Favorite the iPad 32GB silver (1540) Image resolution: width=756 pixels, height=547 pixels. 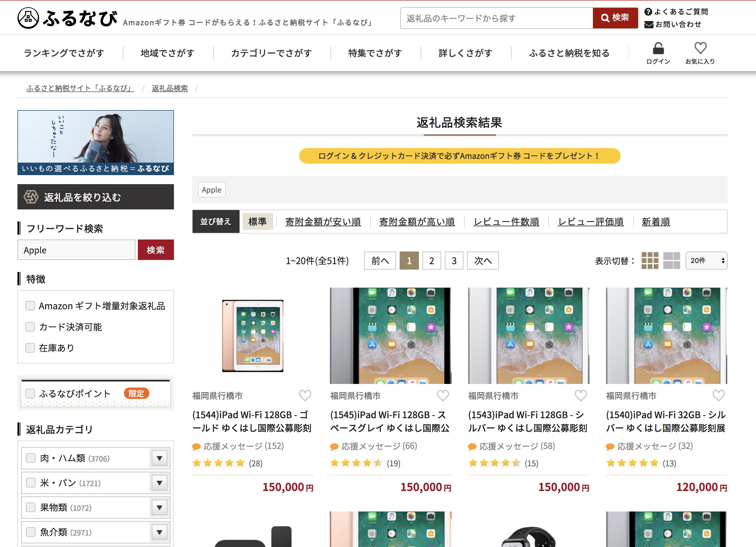(718, 396)
